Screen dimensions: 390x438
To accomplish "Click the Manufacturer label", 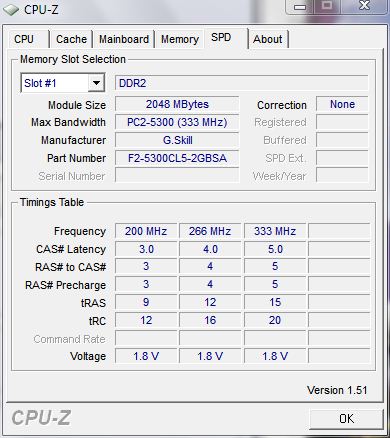I will click(74, 140).
